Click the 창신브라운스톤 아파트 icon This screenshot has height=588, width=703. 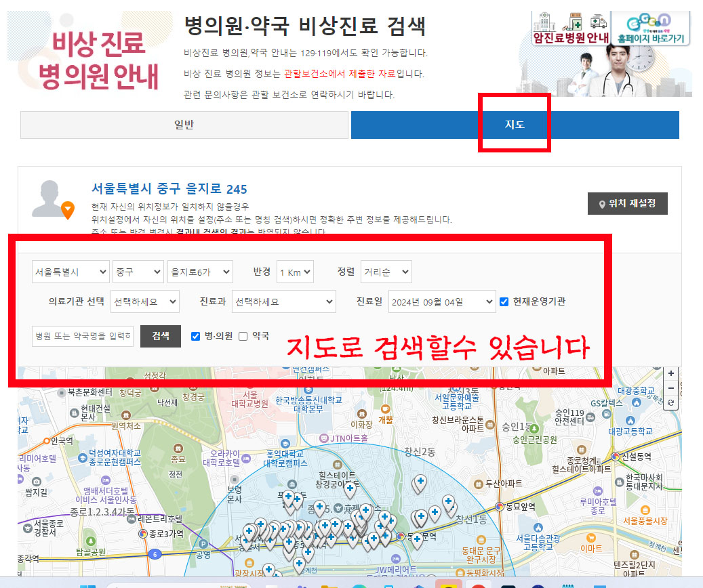click(490, 424)
